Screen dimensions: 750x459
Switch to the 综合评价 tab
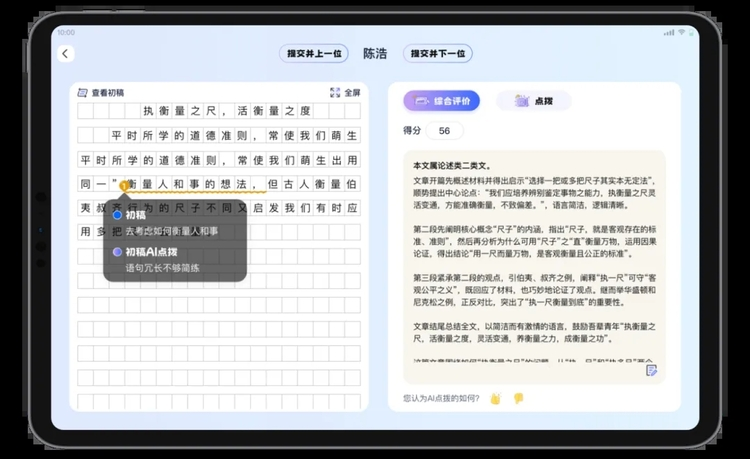[x=441, y=101]
